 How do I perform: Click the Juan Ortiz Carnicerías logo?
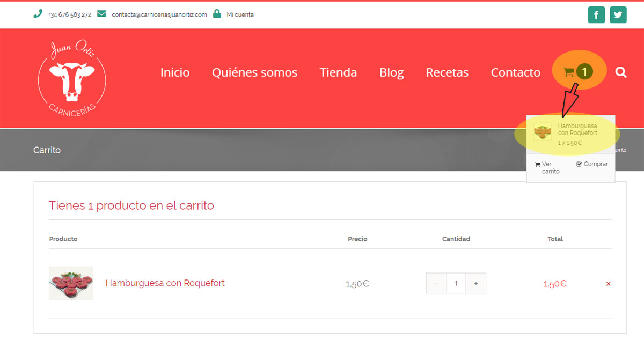click(72, 79)
